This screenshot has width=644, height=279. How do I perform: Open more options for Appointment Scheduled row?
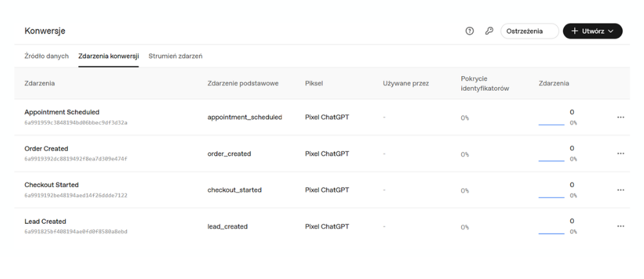point(620,118)
